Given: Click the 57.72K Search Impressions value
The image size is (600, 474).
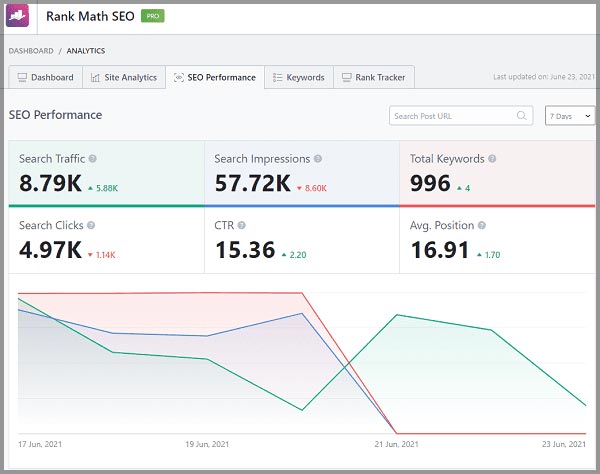Looking at the screenshot, I should point(253,183).
